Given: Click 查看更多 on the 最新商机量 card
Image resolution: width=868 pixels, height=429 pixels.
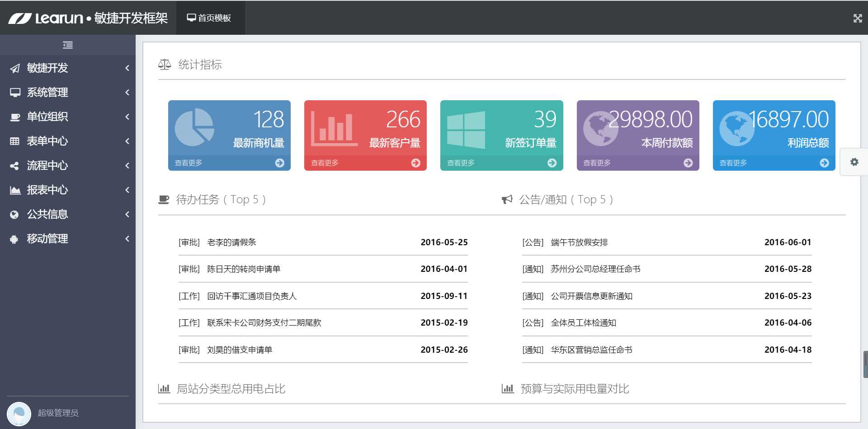Looking at the screenshot, I should [x=189, y=163].
